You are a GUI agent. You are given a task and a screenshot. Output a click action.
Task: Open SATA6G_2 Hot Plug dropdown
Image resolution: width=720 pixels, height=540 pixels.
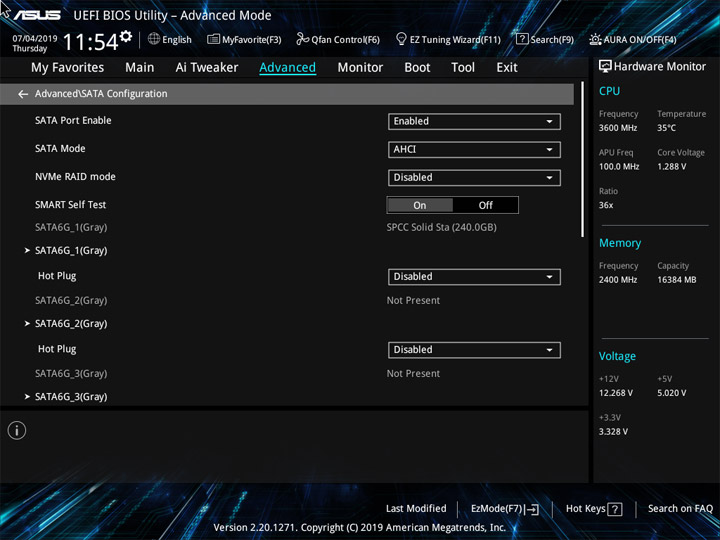474,350
